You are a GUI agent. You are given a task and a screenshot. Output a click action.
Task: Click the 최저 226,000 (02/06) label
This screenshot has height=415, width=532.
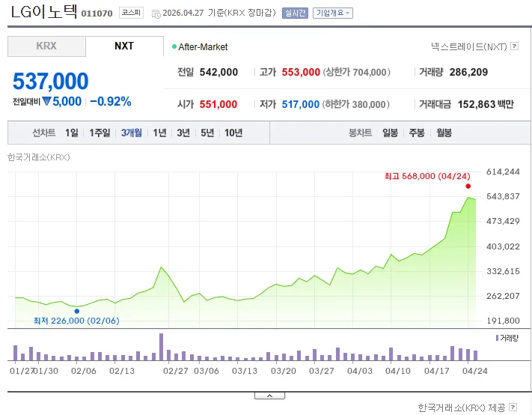[76, 321]
